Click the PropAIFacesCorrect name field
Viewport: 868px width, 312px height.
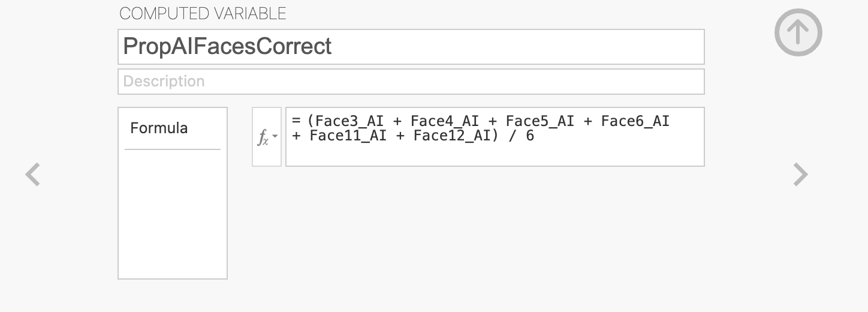(411, 47)
